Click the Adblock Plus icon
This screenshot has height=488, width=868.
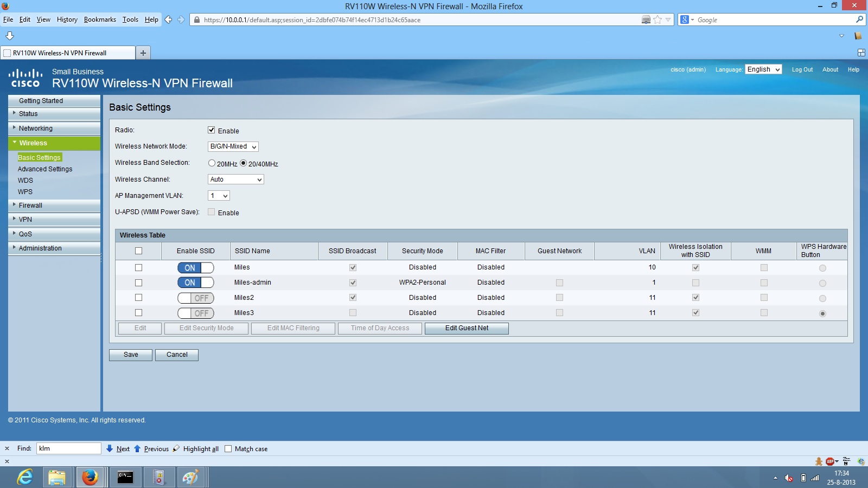830,461
